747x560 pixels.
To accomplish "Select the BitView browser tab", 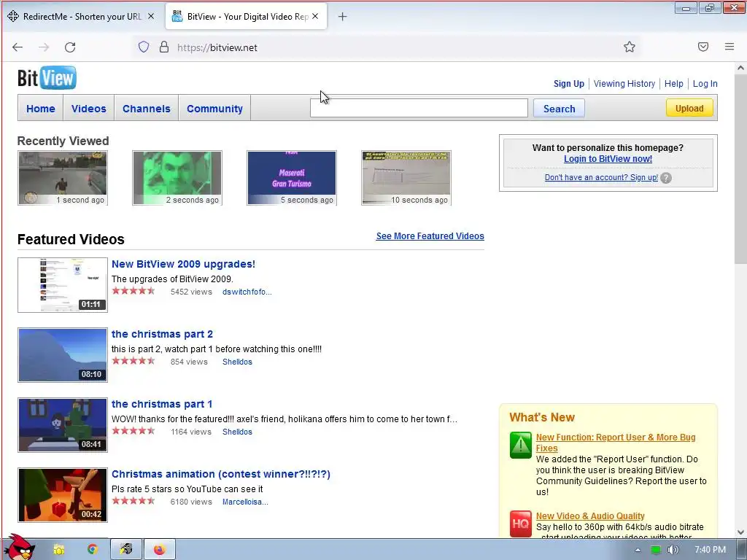I will [247, 17].
